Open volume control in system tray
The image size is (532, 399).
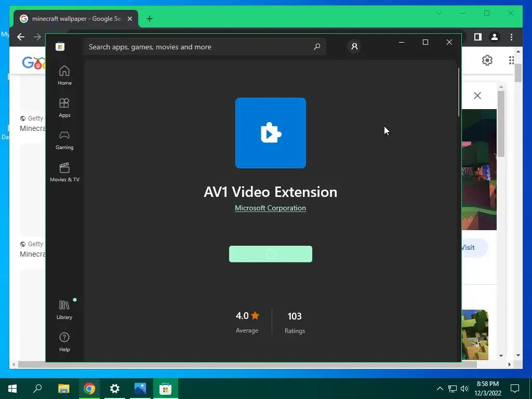point(464,389)
